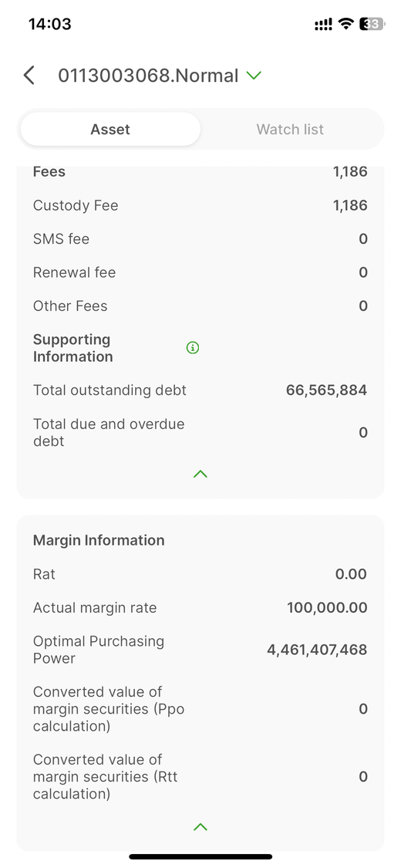Select the Total outstanding debt value
The width and height of the screenshot is (401, 868).
[x=326, y=390]
